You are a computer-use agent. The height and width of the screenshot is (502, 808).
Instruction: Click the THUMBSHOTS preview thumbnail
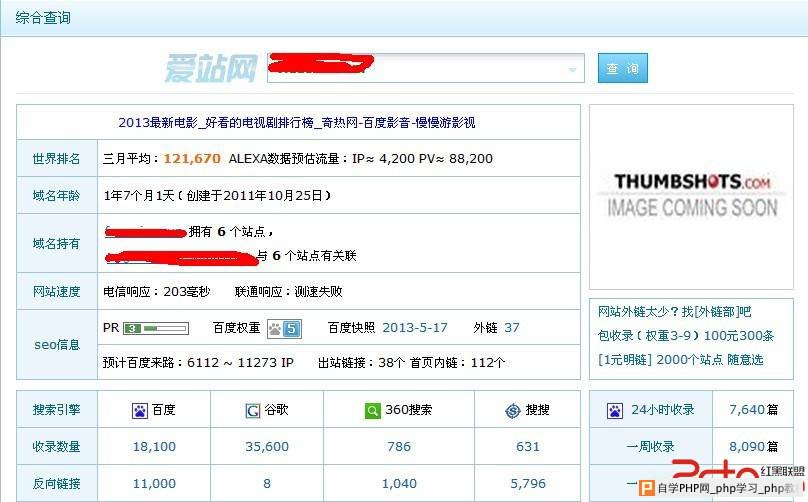691,197
